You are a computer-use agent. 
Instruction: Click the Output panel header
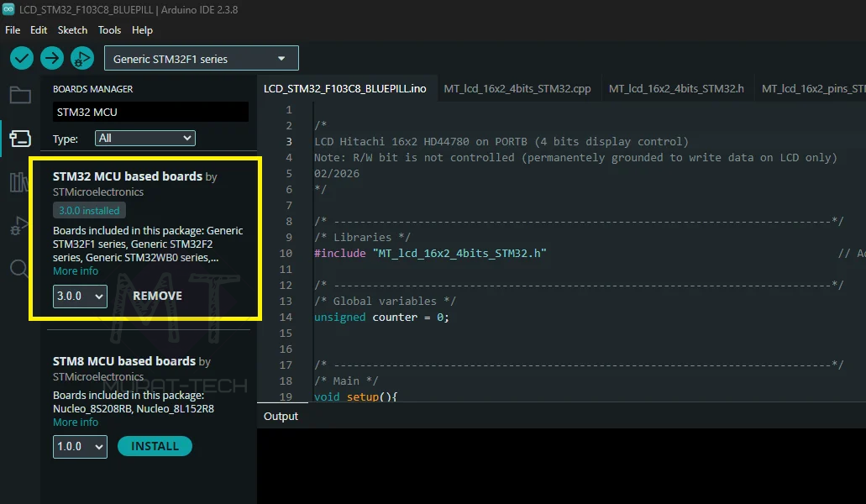pos(281,417)
